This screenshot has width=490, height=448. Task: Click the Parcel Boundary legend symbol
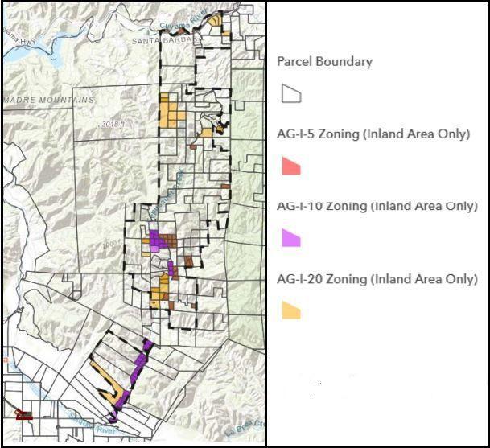pos(291,93)
